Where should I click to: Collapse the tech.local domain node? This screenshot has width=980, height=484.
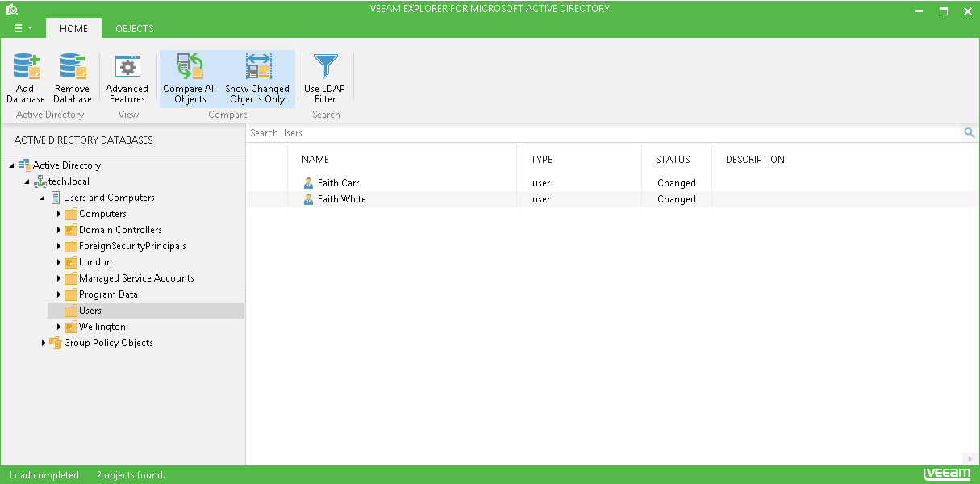(x=27, y=181)
